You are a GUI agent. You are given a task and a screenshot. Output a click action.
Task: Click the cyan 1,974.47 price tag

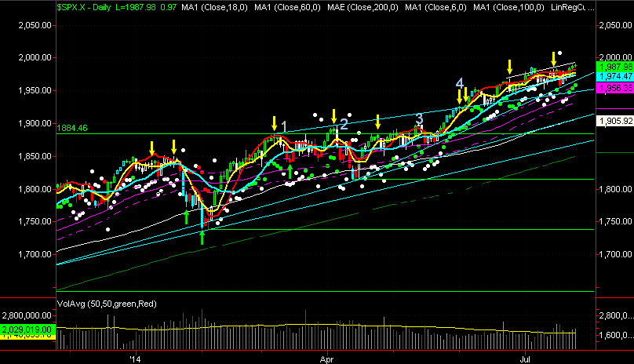[615, 76]
